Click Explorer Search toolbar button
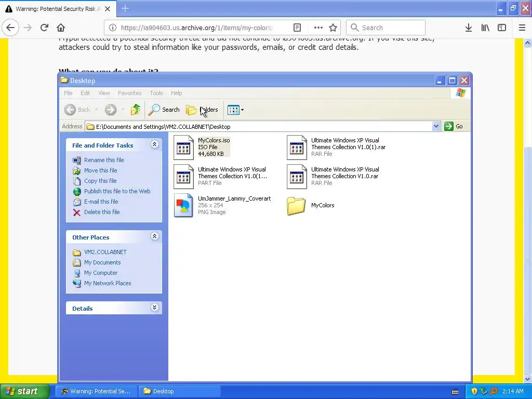The image size is (532, 399). [164, 110]
